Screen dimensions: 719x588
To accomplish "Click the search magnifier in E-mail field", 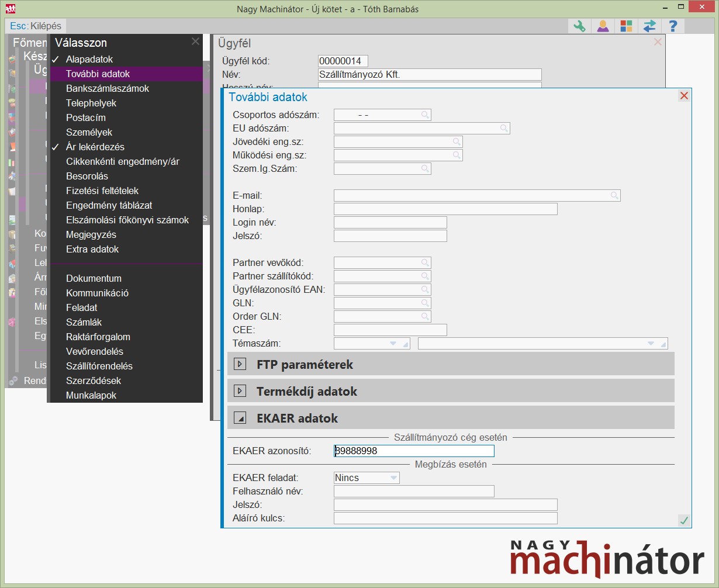I will pyautogui.click(x=614, y=195).
